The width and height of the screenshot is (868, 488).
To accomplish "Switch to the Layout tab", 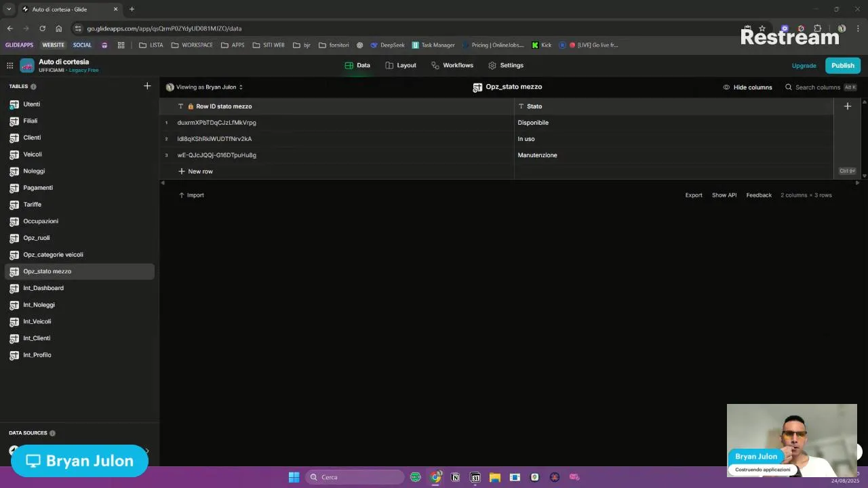I will click(401, 66).
